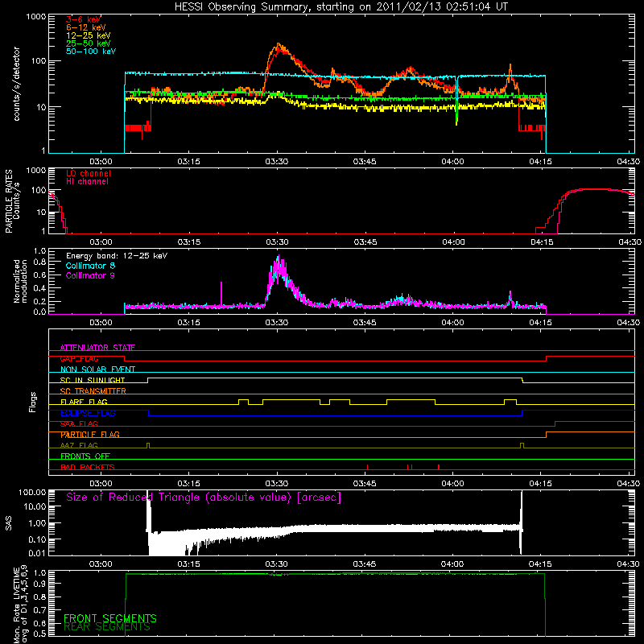Click the 0.8 tick label on the modulation axis
This screenshot has height=644, width=644.
tap(39, 262)
